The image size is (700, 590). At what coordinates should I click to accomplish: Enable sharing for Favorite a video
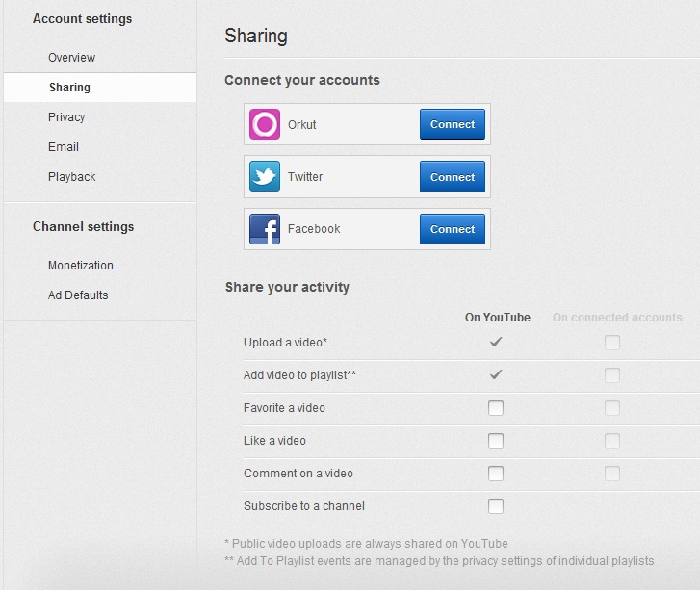(x=496, y=408)
